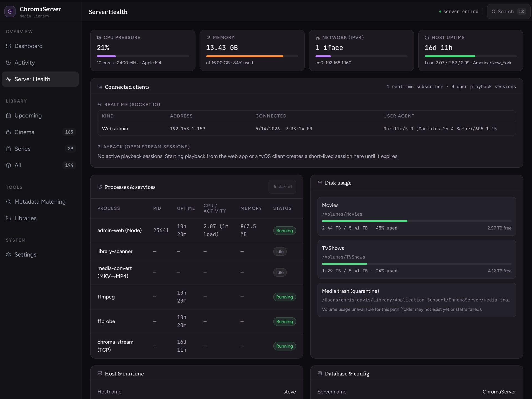Click the TVShows disk usage bar
The width and height of the screenshot is (532, 399).
417,264
